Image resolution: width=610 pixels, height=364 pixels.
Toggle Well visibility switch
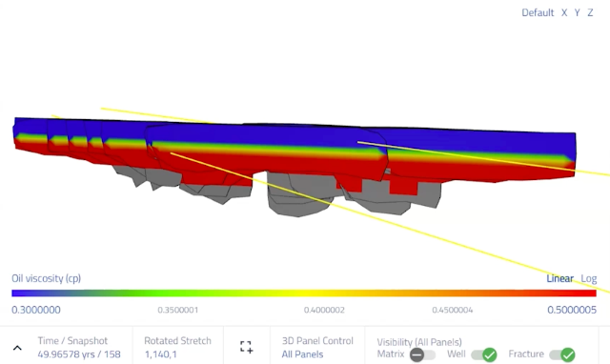[484, 354]
